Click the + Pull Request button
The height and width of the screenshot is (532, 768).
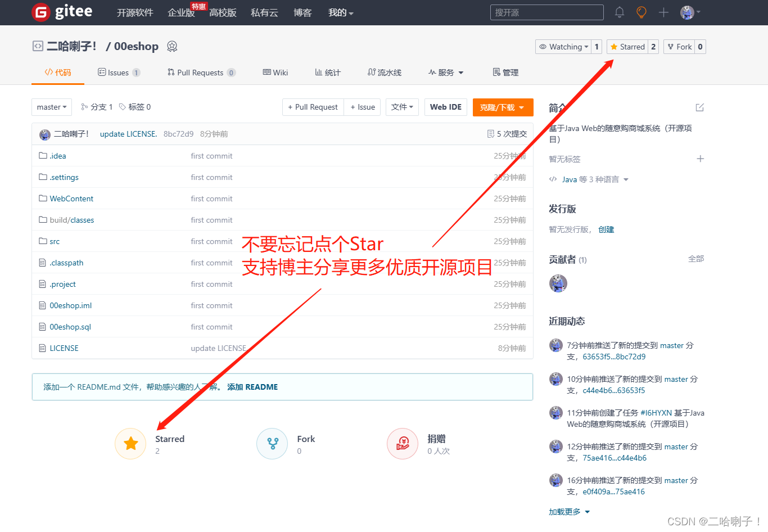click(x=313, y=107)
